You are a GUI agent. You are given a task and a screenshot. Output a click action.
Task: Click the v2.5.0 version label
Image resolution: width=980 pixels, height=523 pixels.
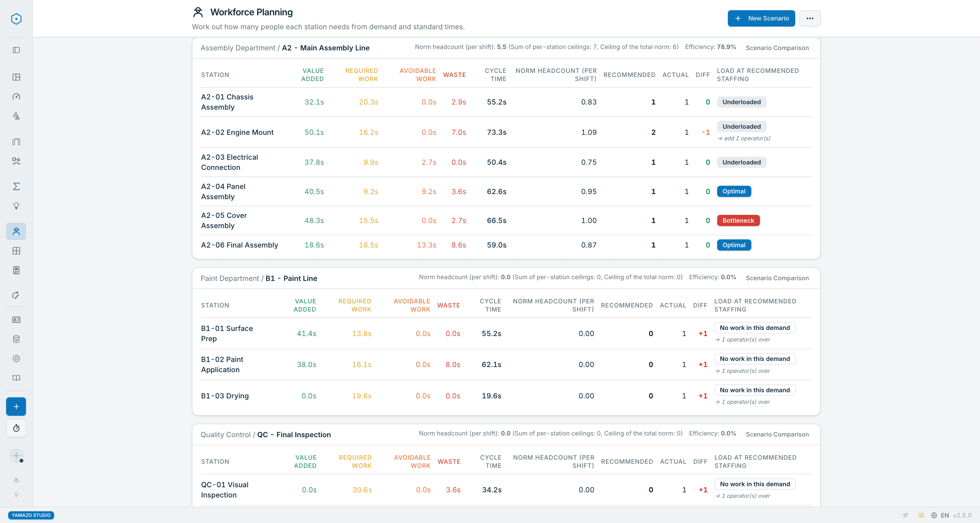point(962,515)
